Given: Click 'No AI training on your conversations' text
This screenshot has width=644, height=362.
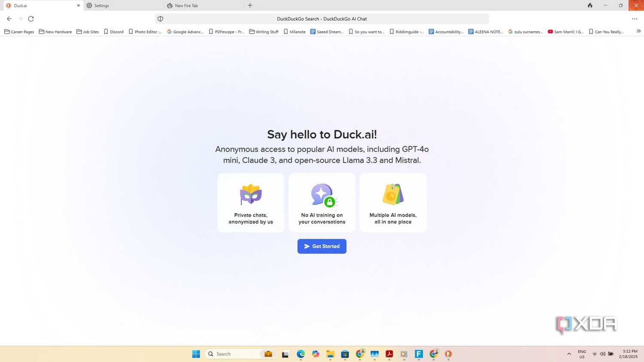Looking at the screenshot, I should tap(322, 218).
